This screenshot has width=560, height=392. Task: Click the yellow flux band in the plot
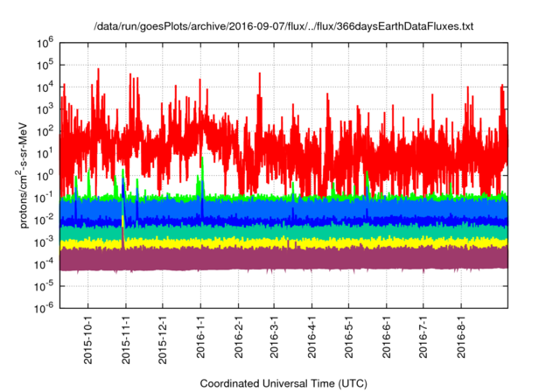coord(283,243)
